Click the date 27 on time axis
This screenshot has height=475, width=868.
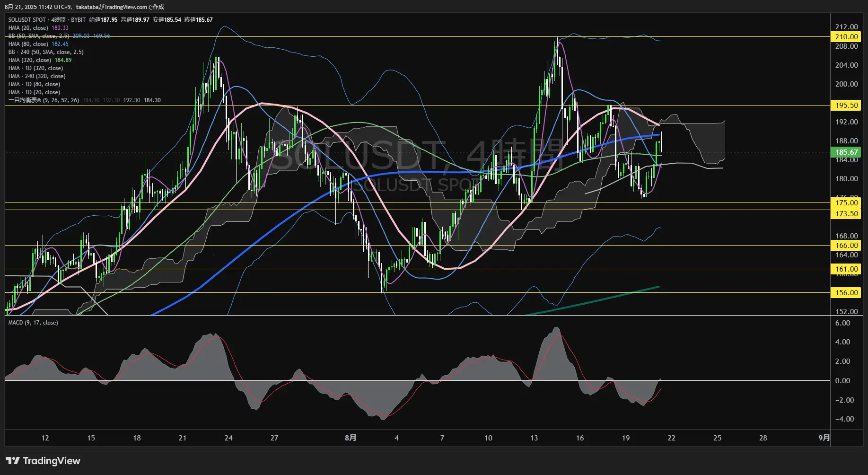point(274,438)
